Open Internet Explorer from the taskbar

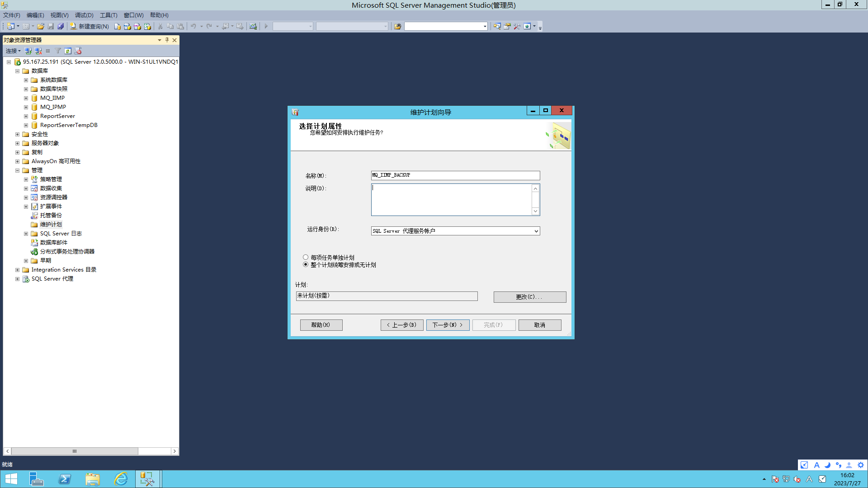coord(121,479)
